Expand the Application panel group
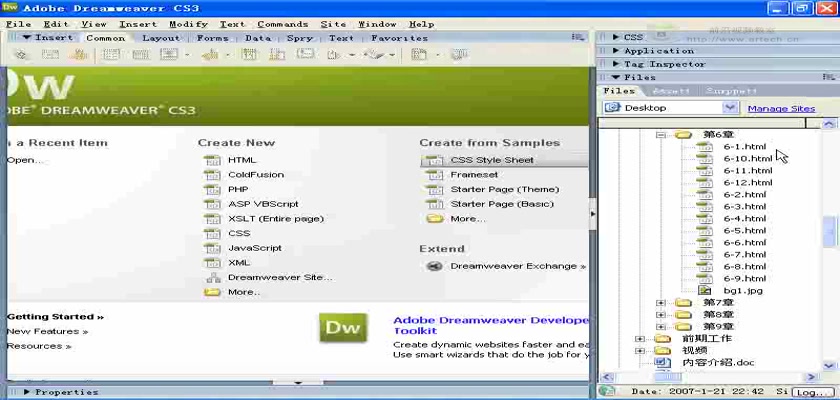The height and width of the screenshot is (400, 840). [x=616, y=50]
